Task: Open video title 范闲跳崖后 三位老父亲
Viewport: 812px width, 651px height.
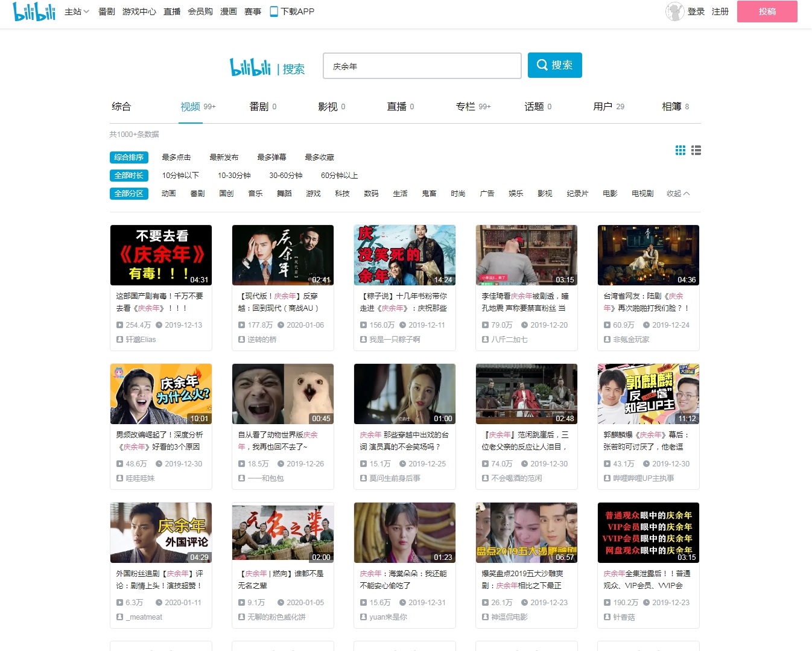Action: pyautogui.click(x=525, y=441)
